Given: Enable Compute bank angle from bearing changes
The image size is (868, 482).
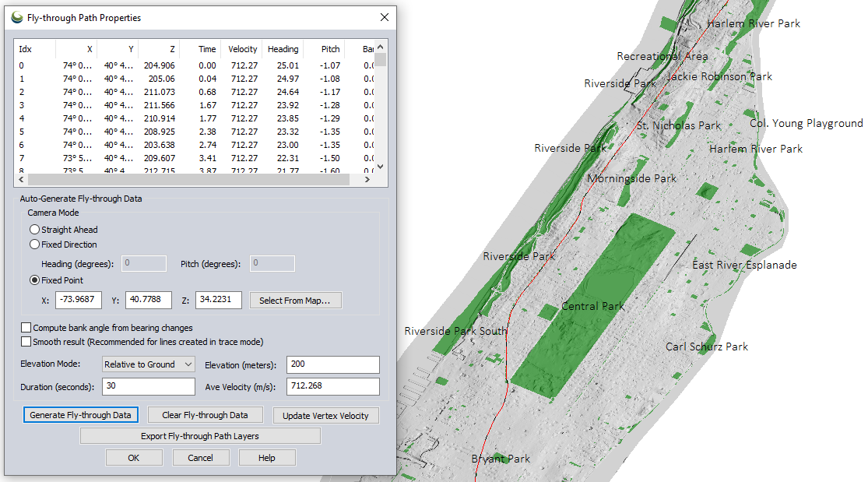Looking at the screenshot, I should (x=26, y=327).
